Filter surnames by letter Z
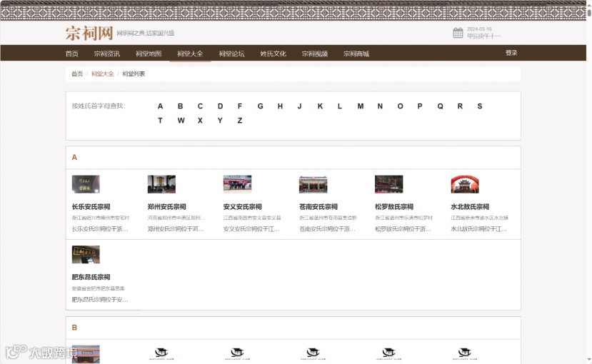This screenshot has width=592, height=364. [x=240, y=121]
